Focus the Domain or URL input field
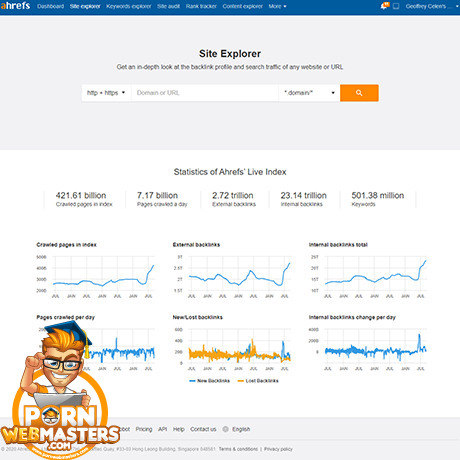The image size is (460, 460). click(x=205, y=93)
